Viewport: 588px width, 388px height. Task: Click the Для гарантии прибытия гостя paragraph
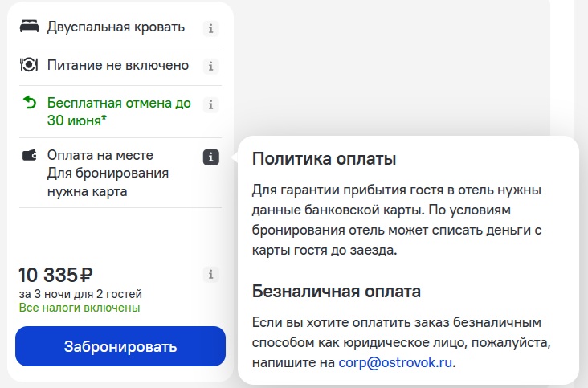pos(397,219)
